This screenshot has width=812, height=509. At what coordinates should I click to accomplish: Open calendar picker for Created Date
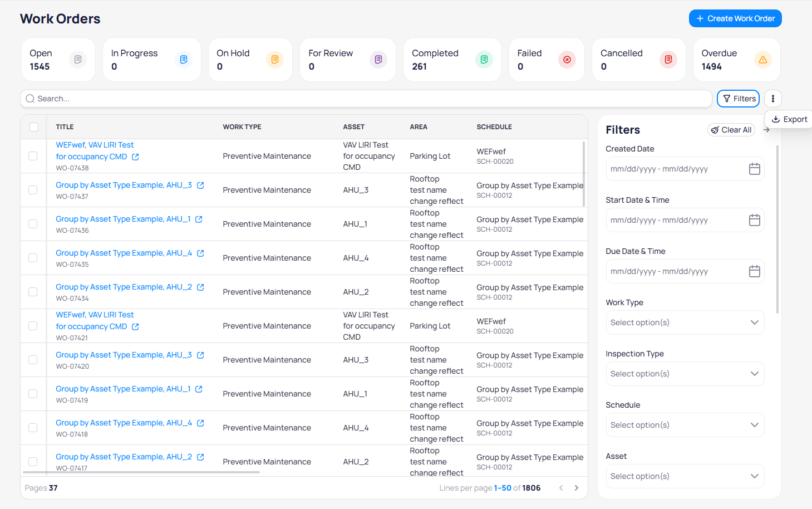coord(754,169)
